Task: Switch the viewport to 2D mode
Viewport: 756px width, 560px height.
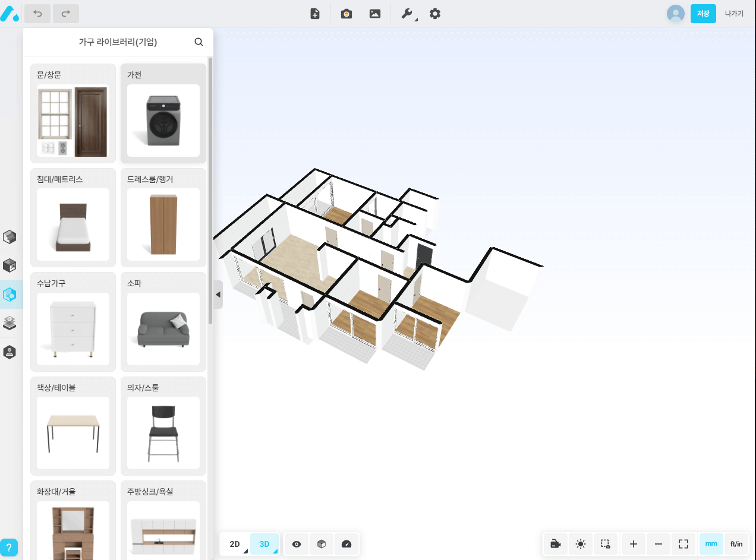Action: (234, 543)
